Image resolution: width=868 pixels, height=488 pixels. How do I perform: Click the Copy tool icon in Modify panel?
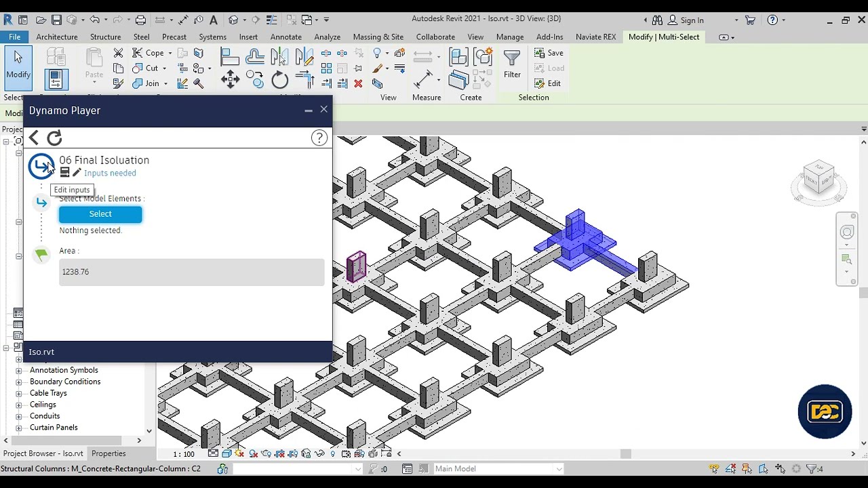point(255,80)
